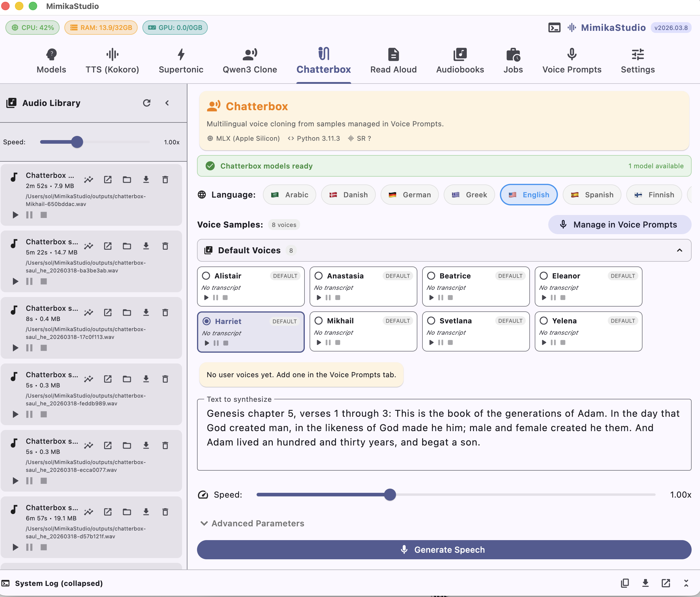Delete the chatterbox-Mikhail-650bddac.wav item
The image size is (700, 597).
click(165, 179)
